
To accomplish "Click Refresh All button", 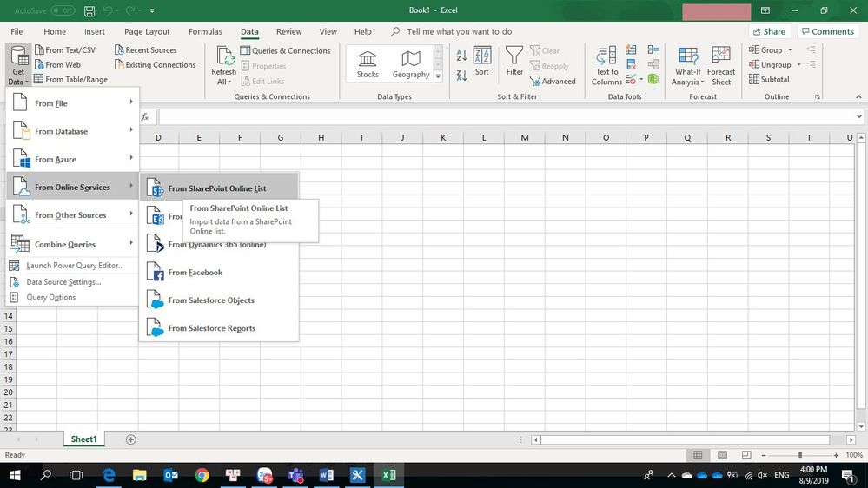I will [x=223, y=66].
